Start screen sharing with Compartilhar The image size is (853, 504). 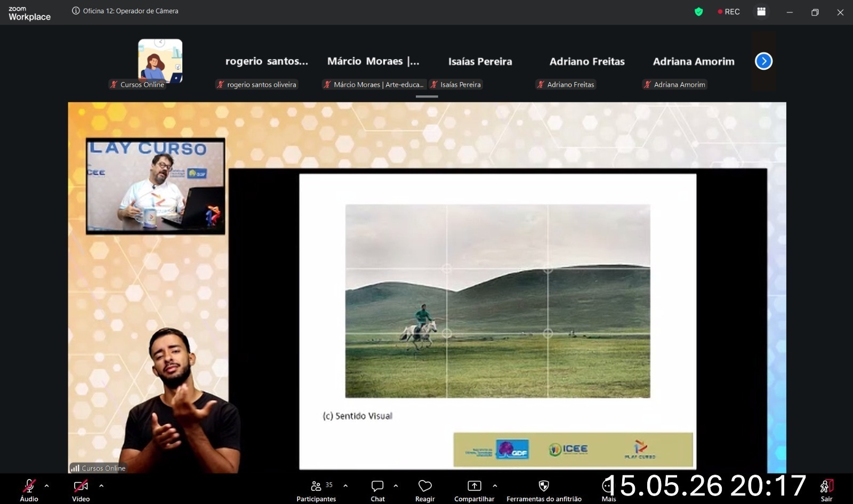pos(474,490)
